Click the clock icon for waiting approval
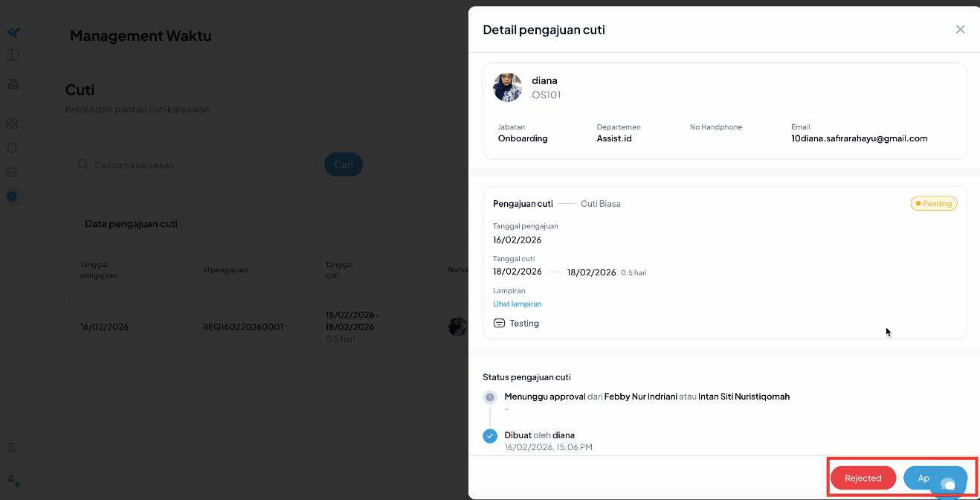Image resolution: width=980 pixels, height=500 pixels. click(x=490, y=397)
